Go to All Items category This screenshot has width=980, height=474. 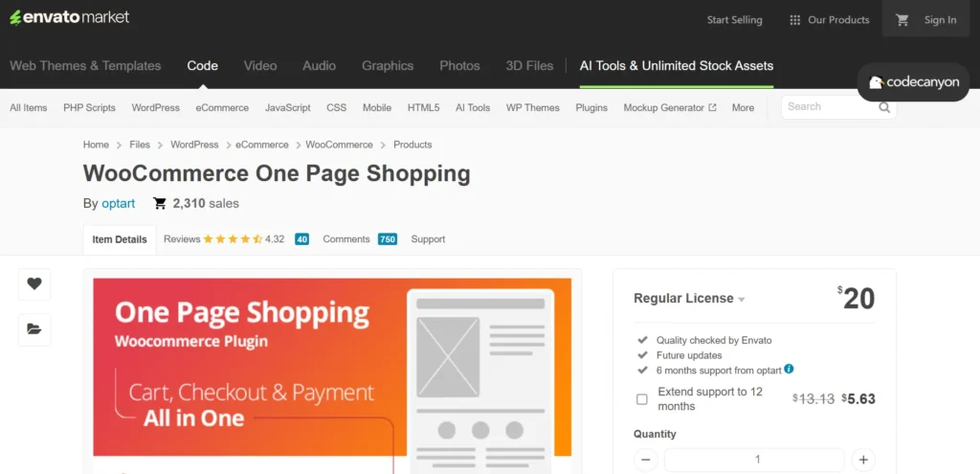click(28, 107)
